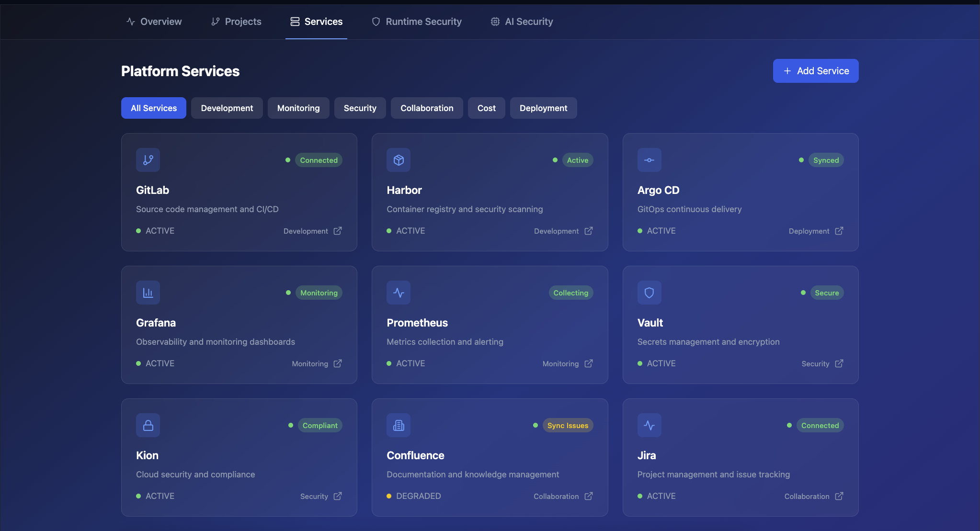
Task: Open the Projects tab
Action: tap(236, 21)
